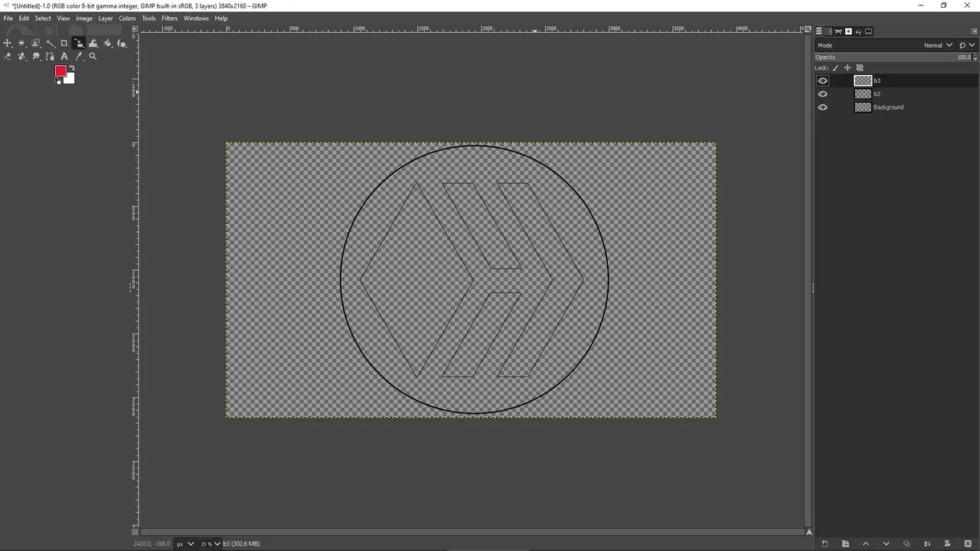Switch to the Paths tab

[838, 31]
